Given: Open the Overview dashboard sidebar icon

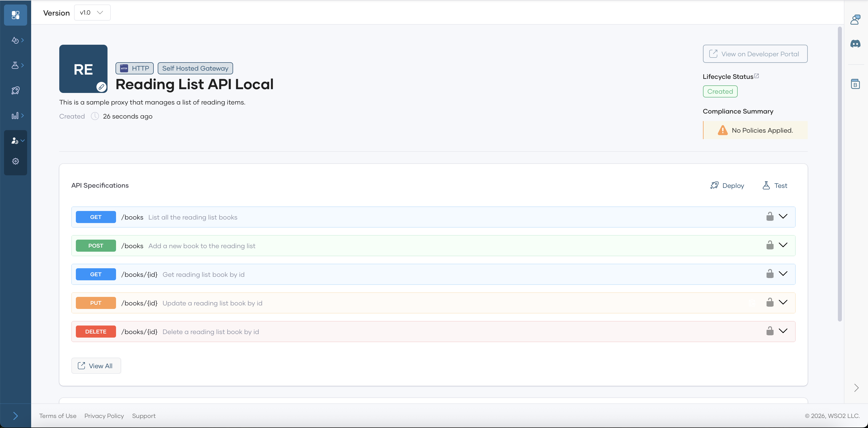Looking at the screenshot, I should [x=16, y=15].
